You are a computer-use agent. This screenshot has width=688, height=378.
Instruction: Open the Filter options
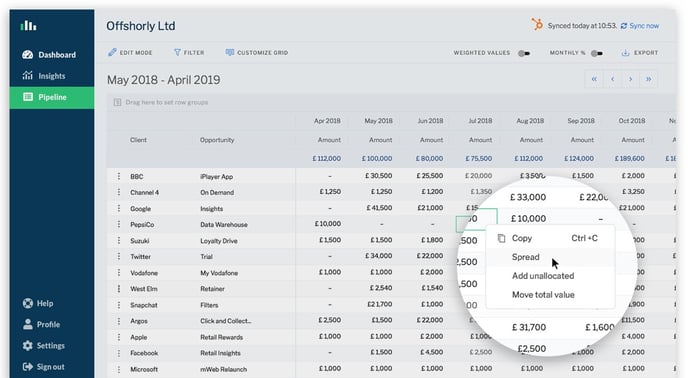tap(189, 53)
